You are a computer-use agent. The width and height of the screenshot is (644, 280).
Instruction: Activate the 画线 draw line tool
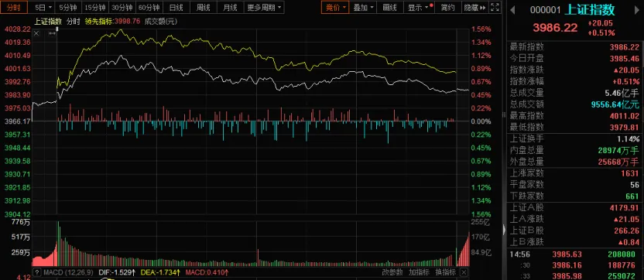pos(389,7)
